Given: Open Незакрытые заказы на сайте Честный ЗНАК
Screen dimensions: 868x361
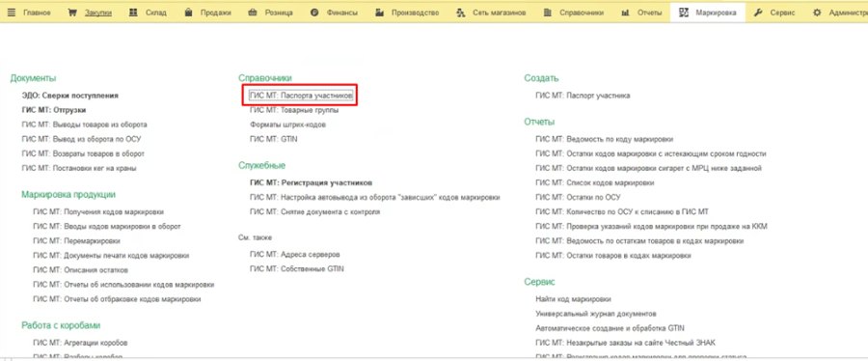Looking at the screenshot, I should (626, 343).
